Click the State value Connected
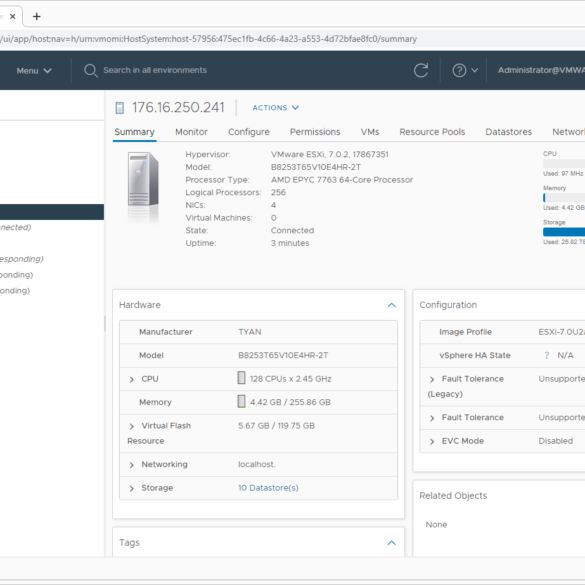 [292, 231]
